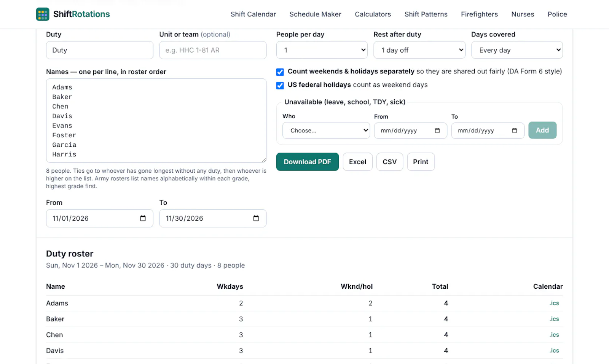Screen dimensions: 609x364
Task: Export roster with Excel button
Action: tap(357, 162)
